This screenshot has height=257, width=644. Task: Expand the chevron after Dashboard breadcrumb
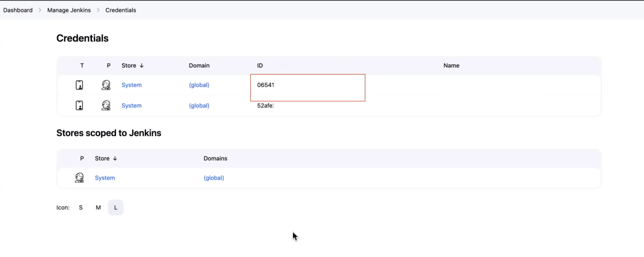[40, 10]
